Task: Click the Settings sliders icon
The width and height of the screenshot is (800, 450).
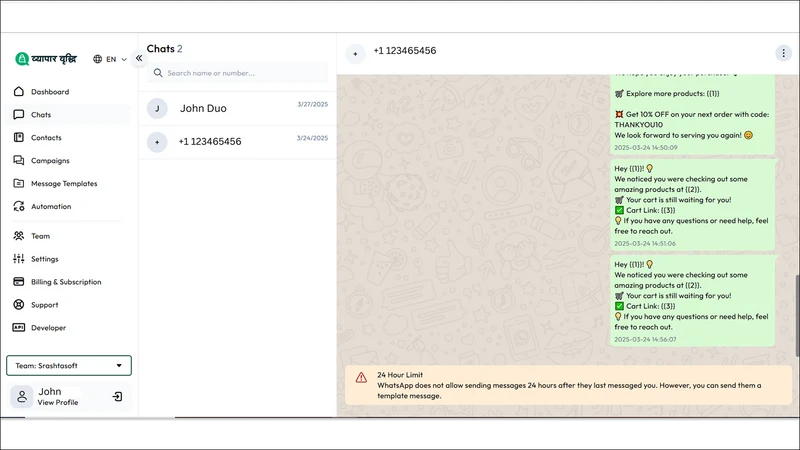Action: (x=19, y=259)
